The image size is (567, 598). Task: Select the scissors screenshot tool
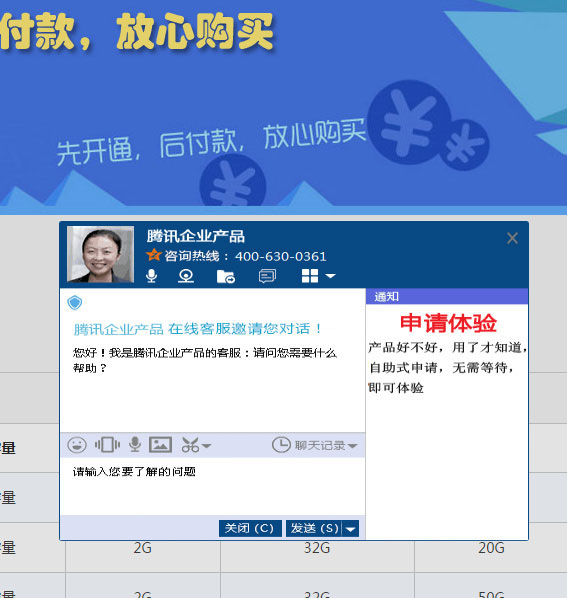[x=190, y=445]
